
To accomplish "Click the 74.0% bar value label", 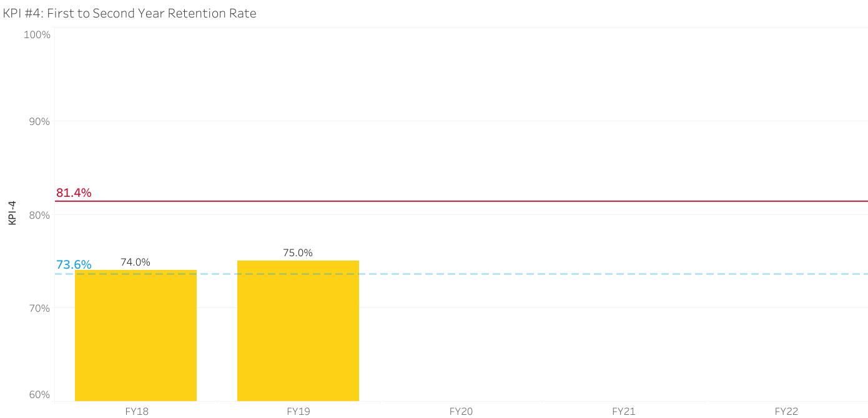I will click(136, 262).
